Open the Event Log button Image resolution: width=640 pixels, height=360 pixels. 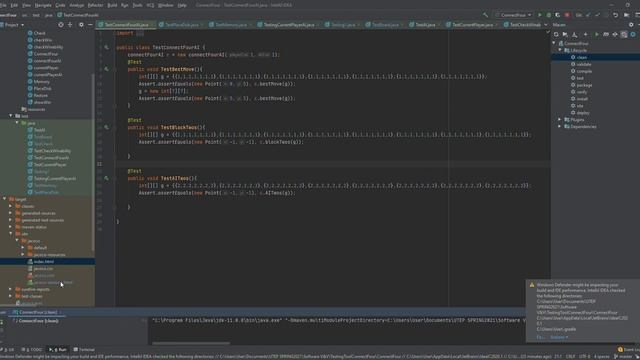(629, 349)
